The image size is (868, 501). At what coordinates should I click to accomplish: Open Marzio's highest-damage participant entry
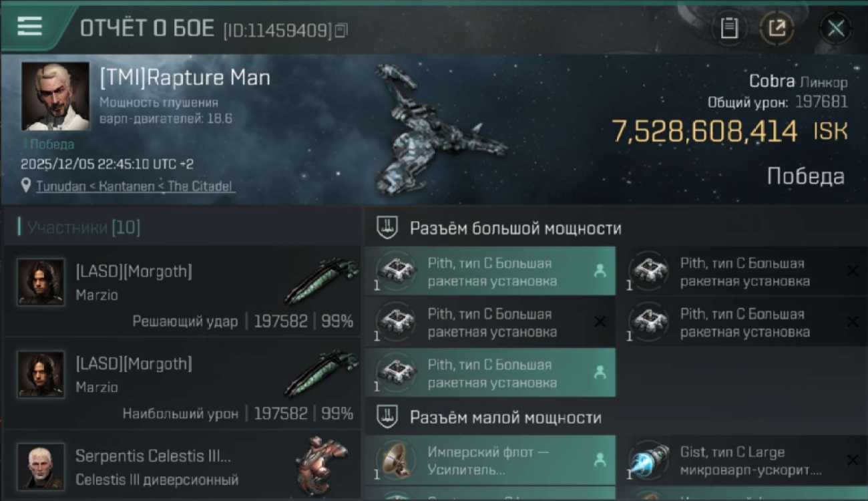182,383
